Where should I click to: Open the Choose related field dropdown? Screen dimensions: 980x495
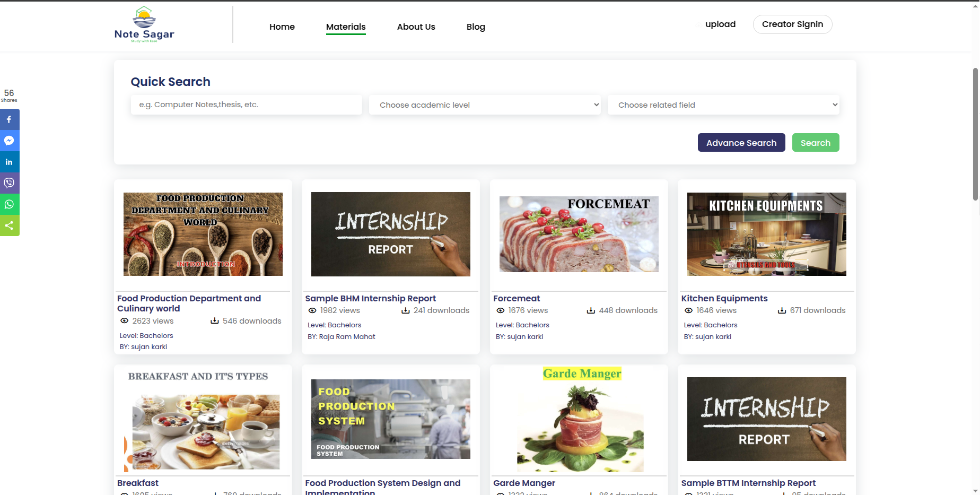[723, 105]
